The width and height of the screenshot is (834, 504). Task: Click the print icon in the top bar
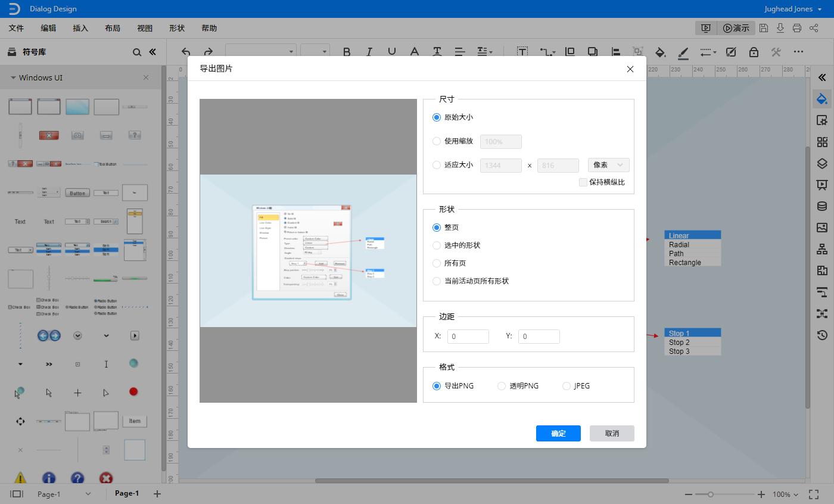click(797, 27)
